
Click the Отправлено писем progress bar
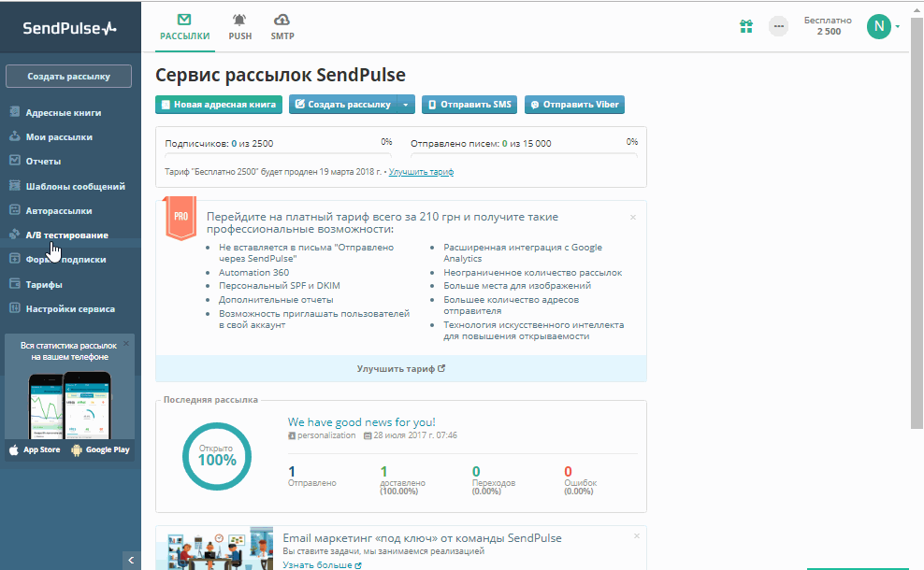pyautogui.click(x=524, y=155)
